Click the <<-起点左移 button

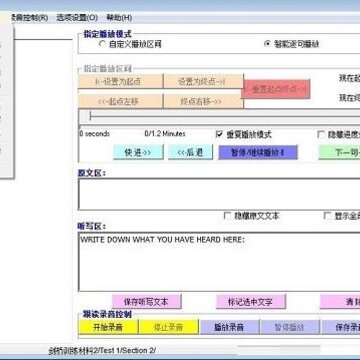pyautogui.click(x=120, y=101)
